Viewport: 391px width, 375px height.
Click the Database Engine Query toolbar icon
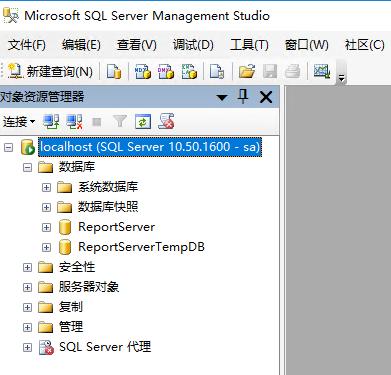pos(114,71)
